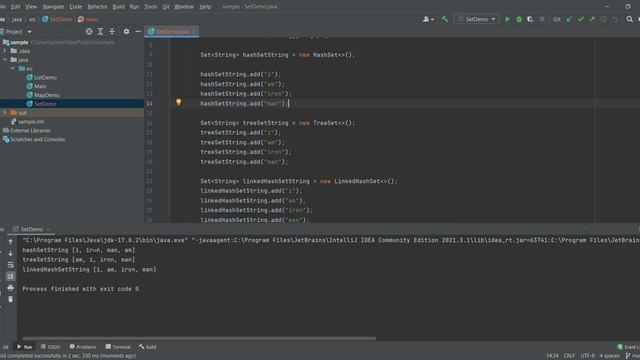
Task: Select the SetDemo tab in Run panel
Action: pyautogui.click(x=31, y=229)
